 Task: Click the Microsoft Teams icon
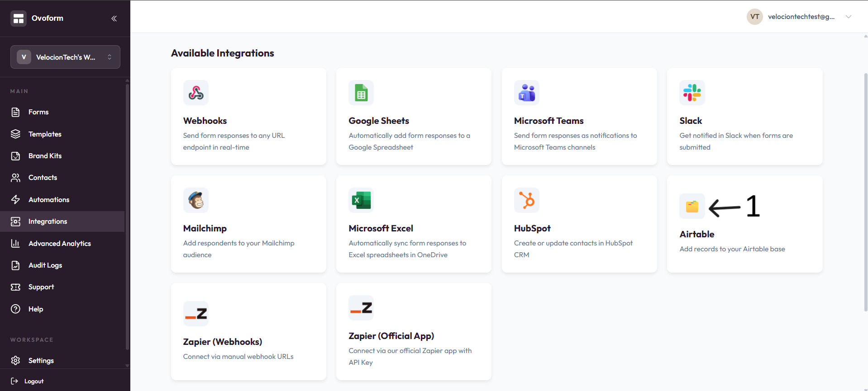(x=527, y=93)
